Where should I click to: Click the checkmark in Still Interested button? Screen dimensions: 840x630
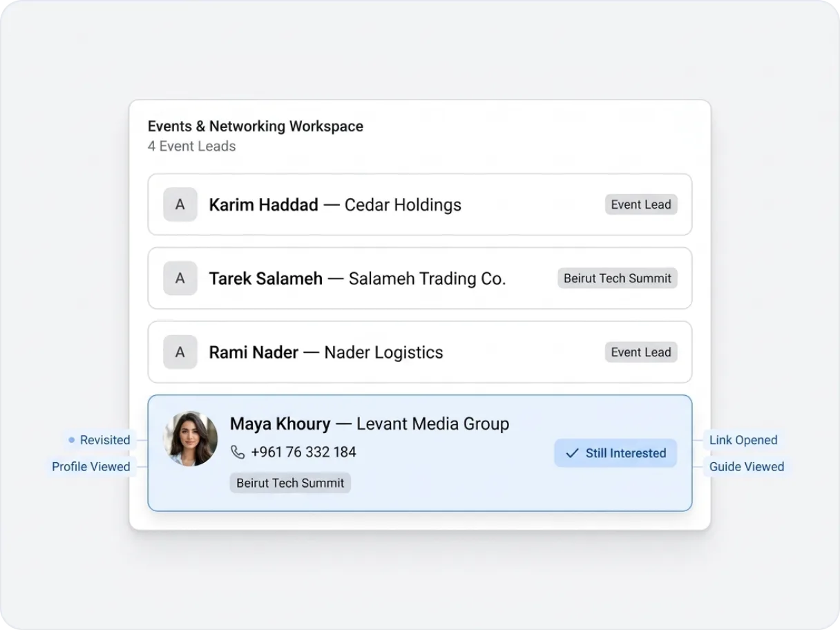coord(571,453)
